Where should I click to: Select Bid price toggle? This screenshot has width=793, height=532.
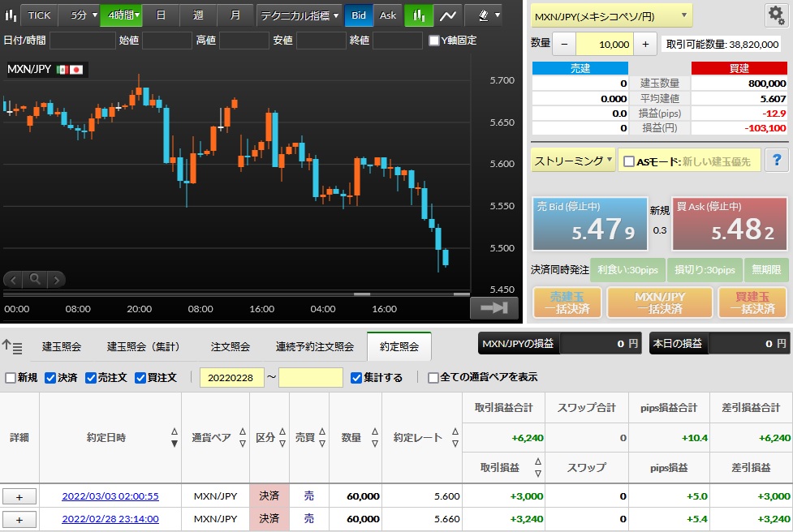tap(359, 15)
